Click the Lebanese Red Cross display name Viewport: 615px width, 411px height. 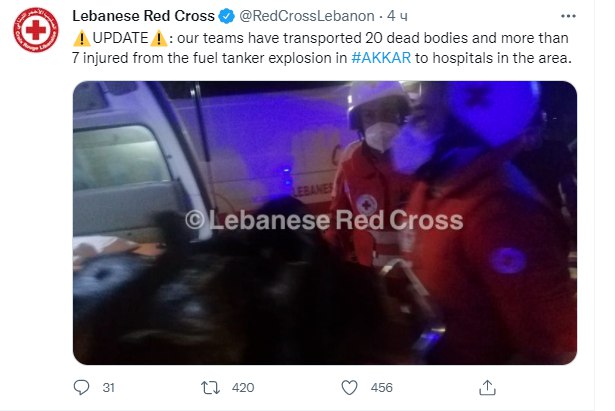(144, 16)
